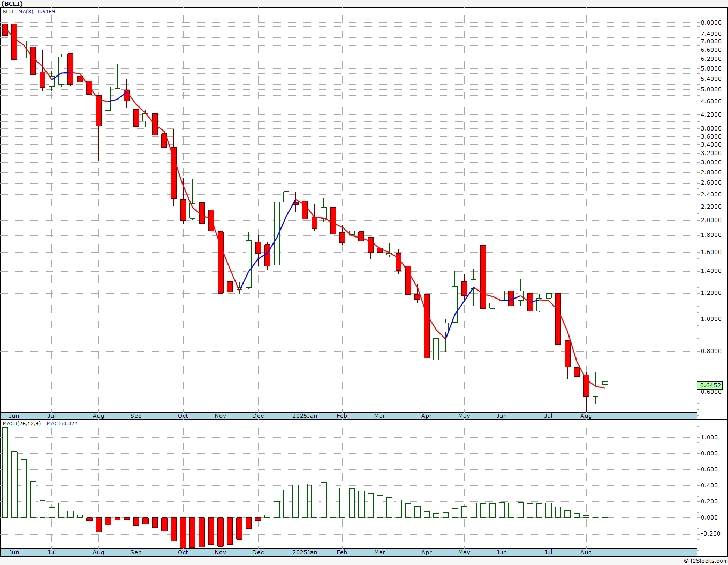Click the MACD:0.024 value readout
Viewport: 728px width, 565px height.
pyautogui.click(x=62, y=424)
